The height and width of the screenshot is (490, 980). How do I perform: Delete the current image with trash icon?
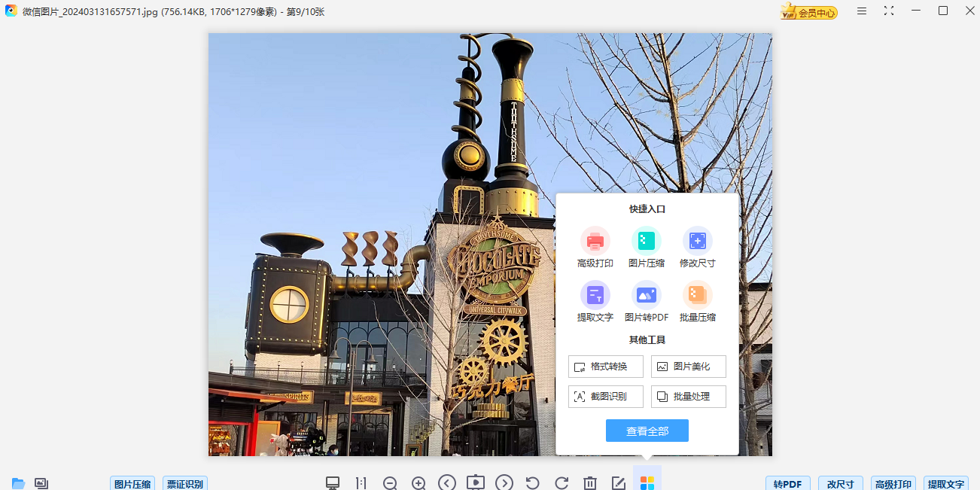click(590, 483)
